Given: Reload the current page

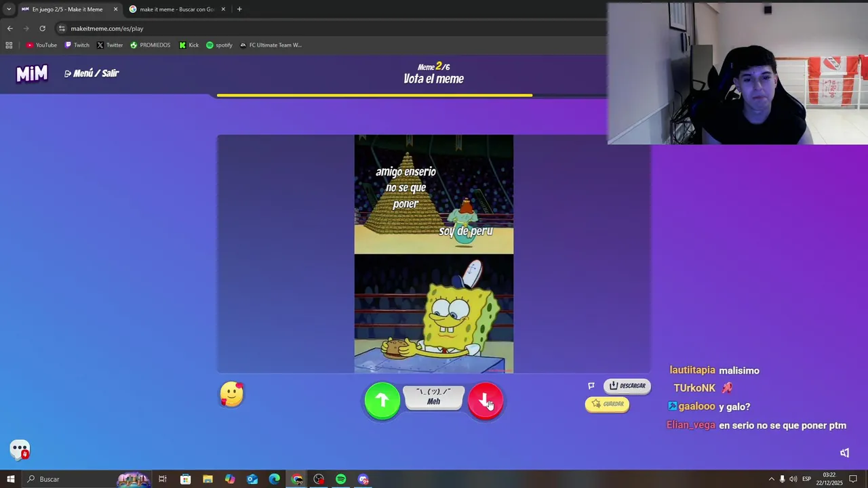Looking at the screenshot, I should (x=42, y=28).
